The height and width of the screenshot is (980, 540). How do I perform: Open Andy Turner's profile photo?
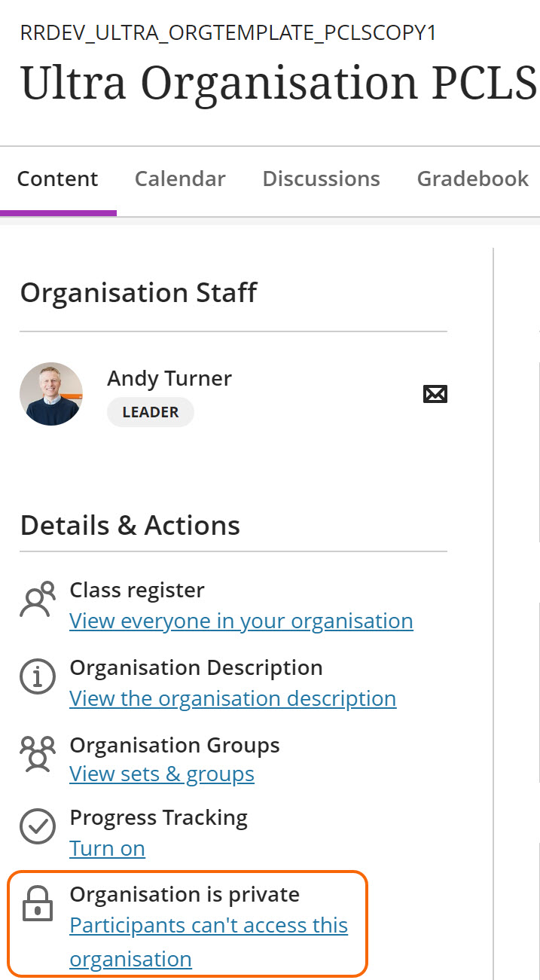pos(51,394)
